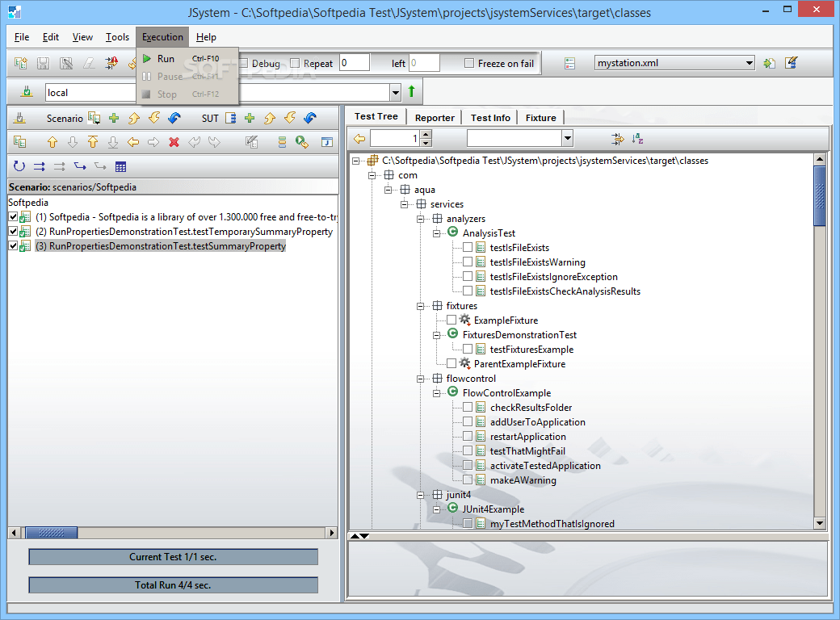Click the blue undo arrow in SUT toolbar
The height and width of the screenshot is (620, 840).
click(309, 119)
